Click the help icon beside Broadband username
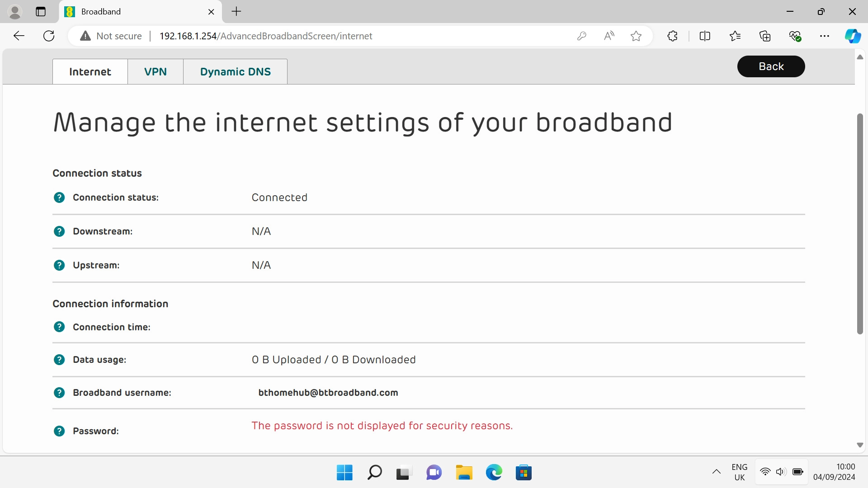The width and height of the screenshot is (868, 488). 59,393
